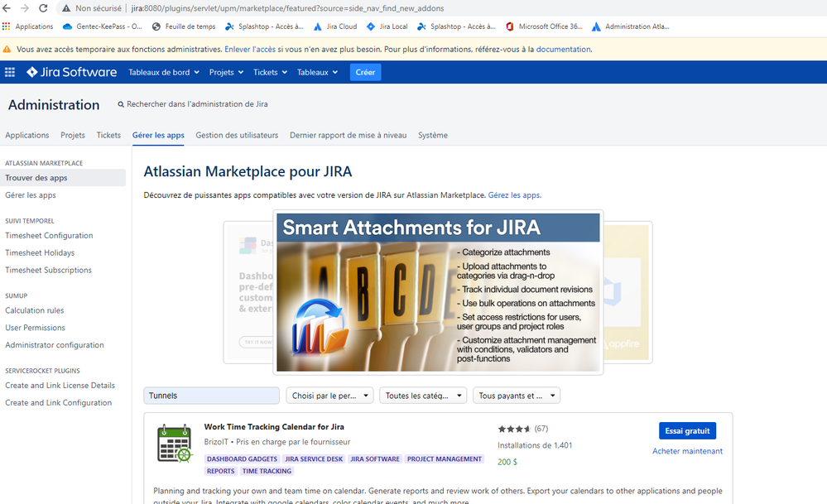
Task: Select the Gérer les apps tab
Action: point(158,135)
